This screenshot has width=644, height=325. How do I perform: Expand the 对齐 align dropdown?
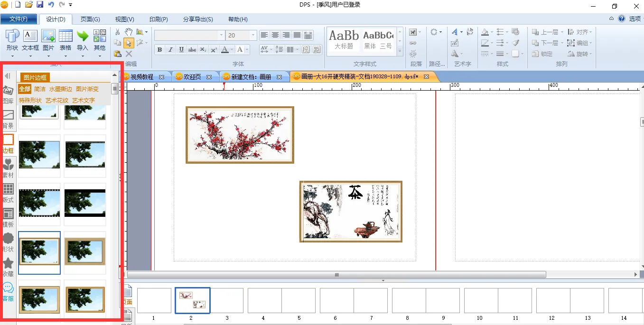[x=591, y=32]
